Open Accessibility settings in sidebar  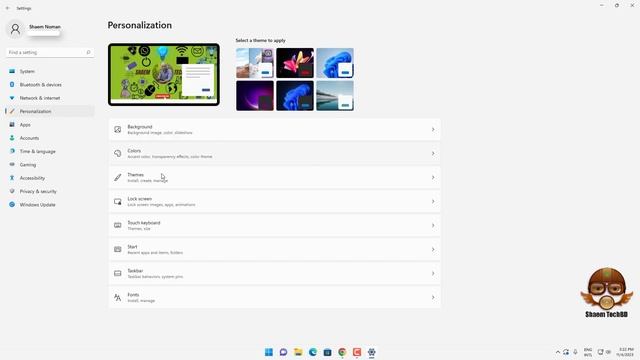coord(50,178)
